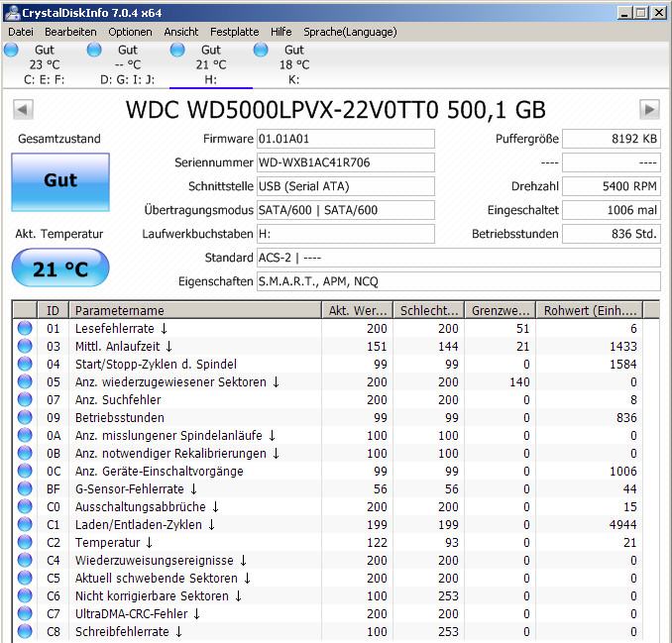Click the Eingeschaltet value 1006 mal

tap(612, 210)
